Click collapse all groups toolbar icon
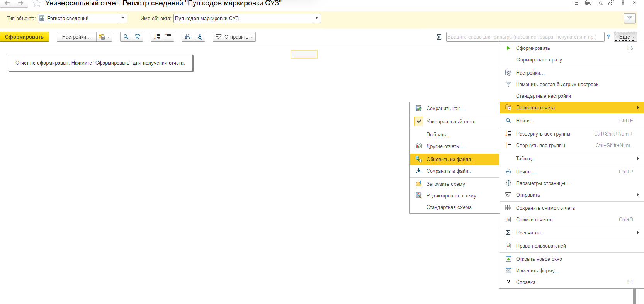Image resolution: width=644 pixels, height=304 pixels. click(x=168, y=37)
